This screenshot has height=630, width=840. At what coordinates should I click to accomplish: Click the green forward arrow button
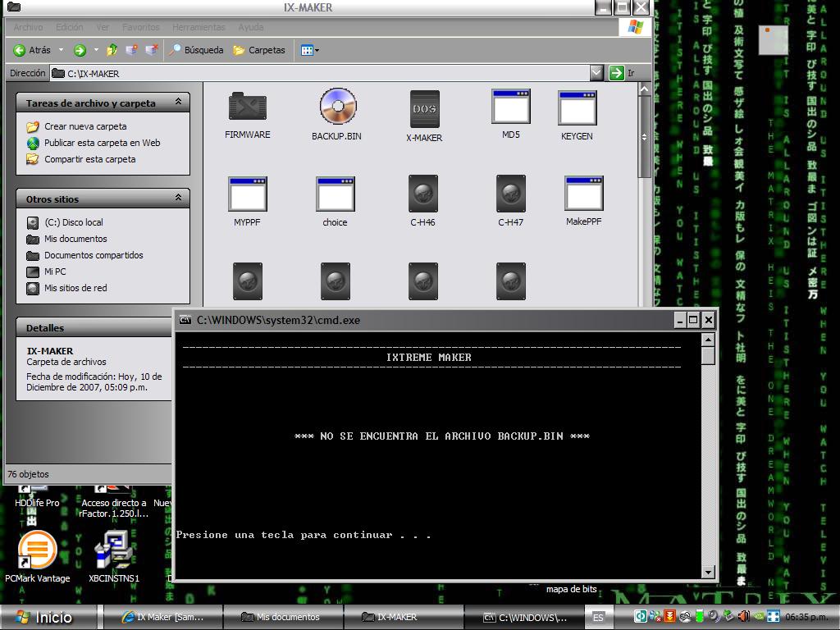80,50
